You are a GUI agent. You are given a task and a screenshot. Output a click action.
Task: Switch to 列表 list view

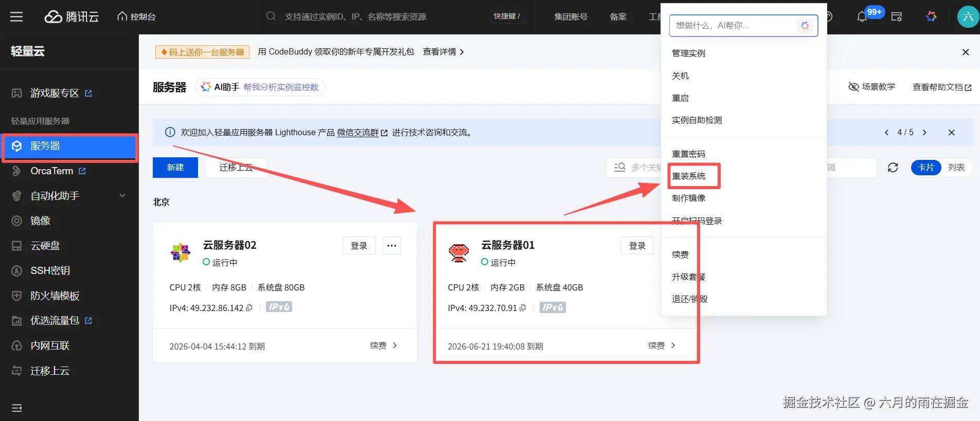956,168
